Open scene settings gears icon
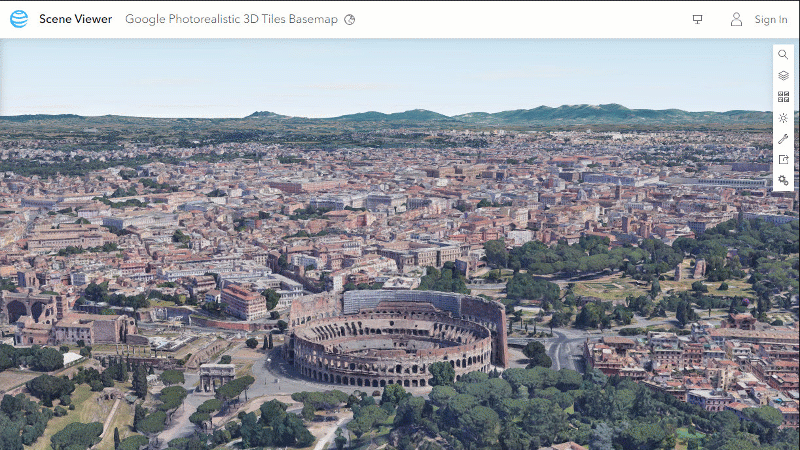 pos(783,181)
